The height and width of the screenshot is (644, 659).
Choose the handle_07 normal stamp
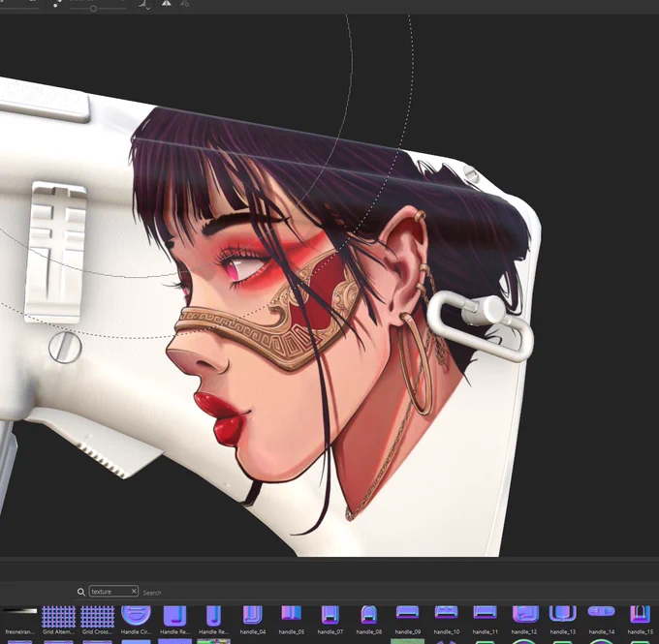329,616
